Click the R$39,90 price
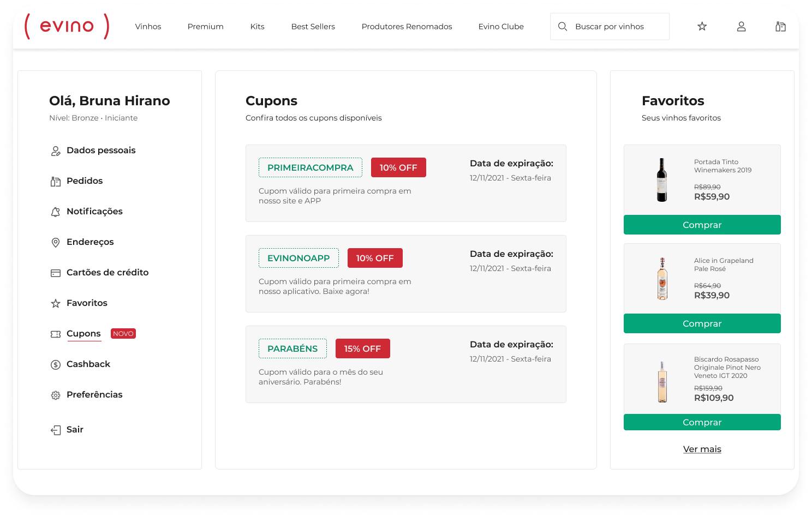Viewport: 812px width, 517px height. (712, 296)
